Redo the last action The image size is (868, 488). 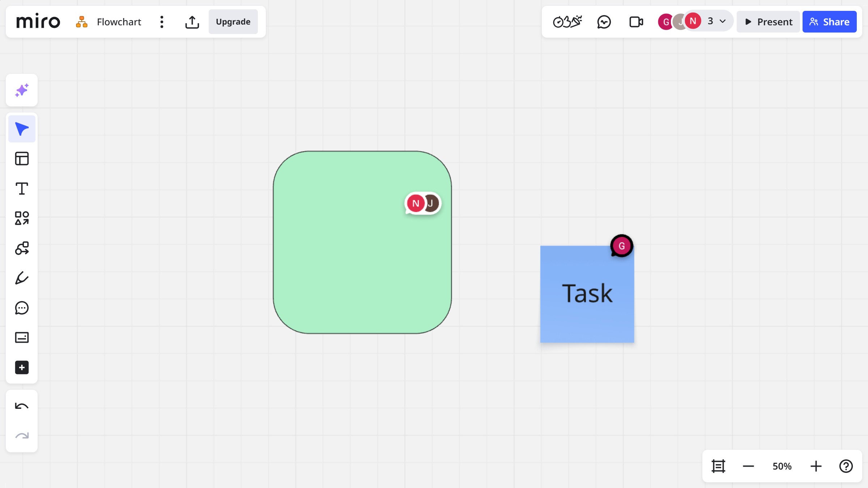(x=22, y=436)
